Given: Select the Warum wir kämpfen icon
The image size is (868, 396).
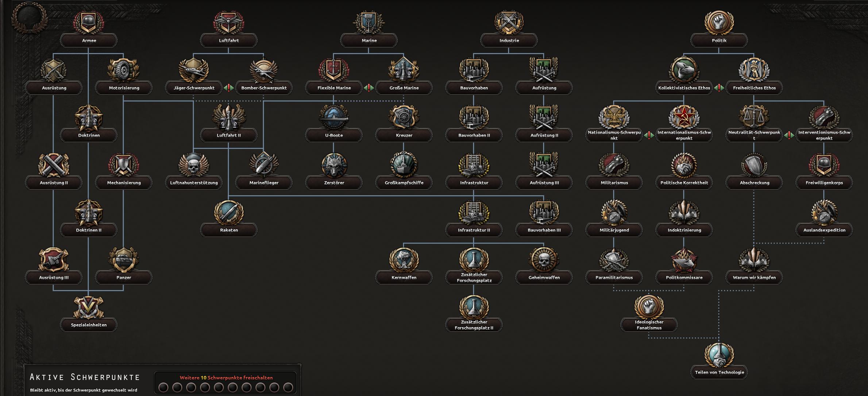Looking at the screenshot, I should pos(754,260).
